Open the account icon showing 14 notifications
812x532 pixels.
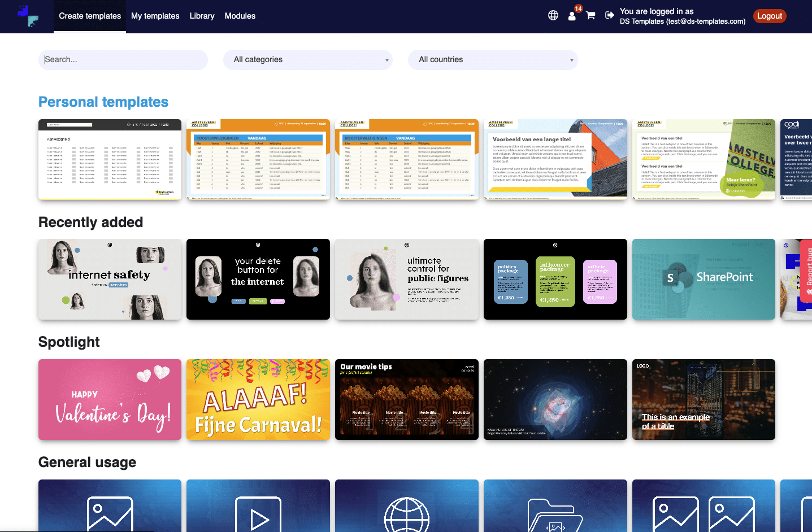click(571, 17)
